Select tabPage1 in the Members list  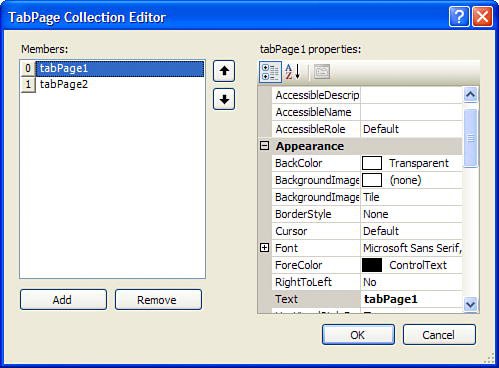[120, 68]
